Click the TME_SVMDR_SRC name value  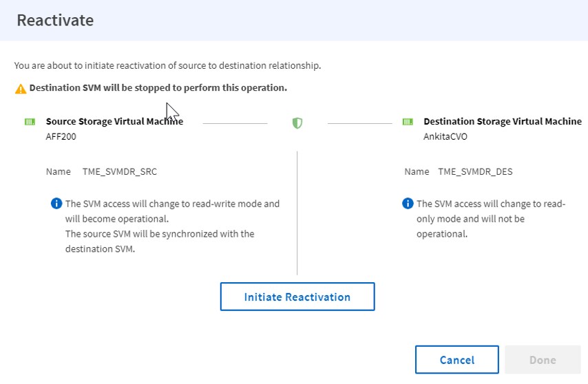pos(120,171)
